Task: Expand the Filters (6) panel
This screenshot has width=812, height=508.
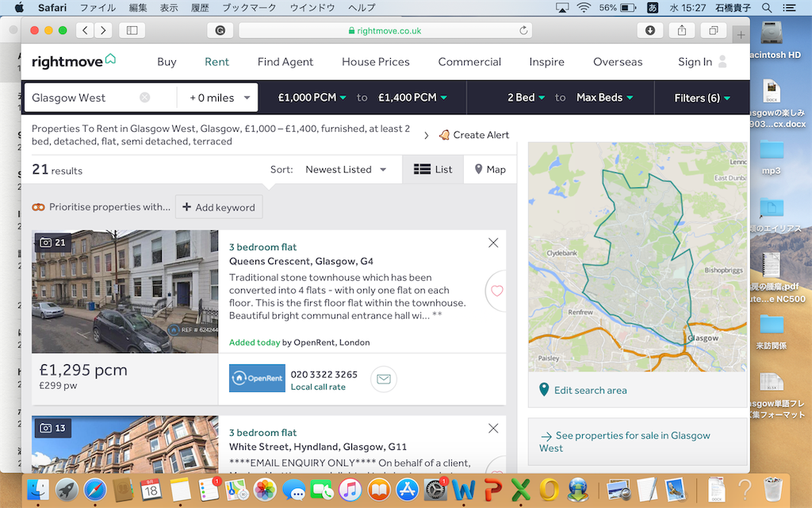Action: 703,98
